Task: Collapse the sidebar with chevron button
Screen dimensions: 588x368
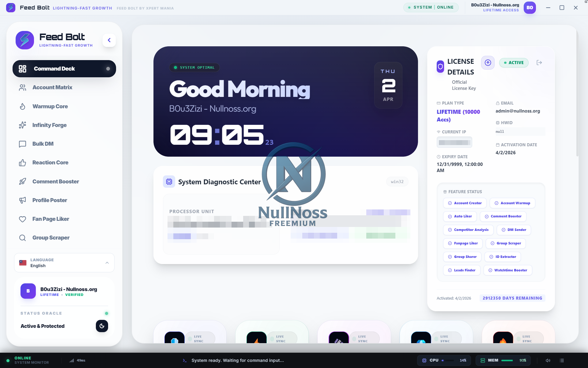Action: coord(109,40)
